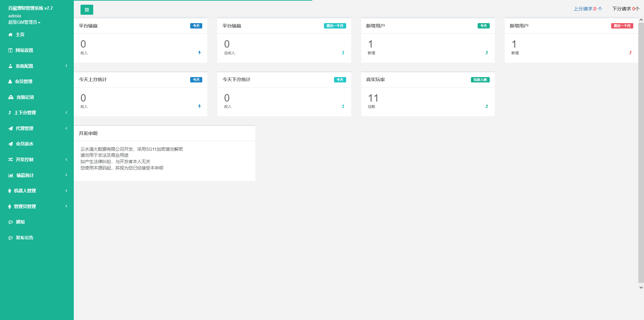Open the 机器人管理 menu item
Image resolution: width=644 pixels, height=320 pixels.
coord(25,191)
